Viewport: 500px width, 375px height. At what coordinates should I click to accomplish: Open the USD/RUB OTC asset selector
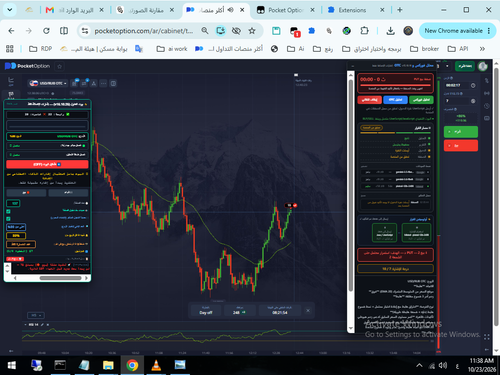click(x=48, y=83)
